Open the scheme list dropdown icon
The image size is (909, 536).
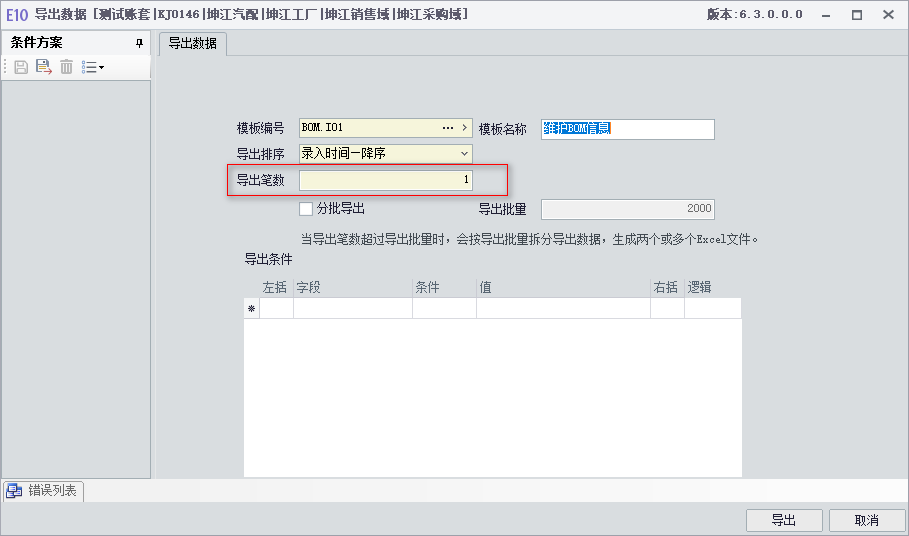pos(93,67)
